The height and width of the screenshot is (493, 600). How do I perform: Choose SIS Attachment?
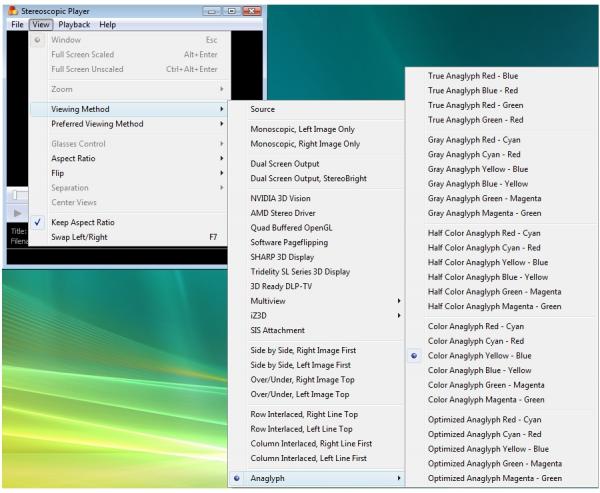pyautogui.click(x=316, y=330)
